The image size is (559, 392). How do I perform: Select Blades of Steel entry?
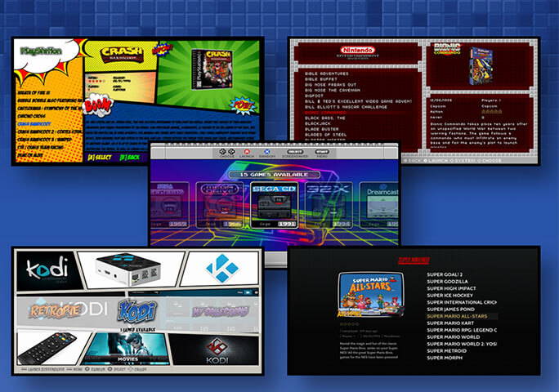coord(325,135)
